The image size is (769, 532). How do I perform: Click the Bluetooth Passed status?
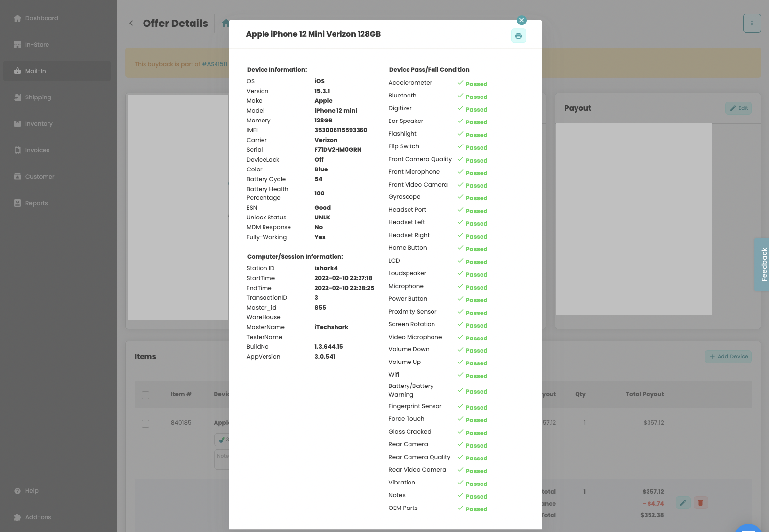473,97
